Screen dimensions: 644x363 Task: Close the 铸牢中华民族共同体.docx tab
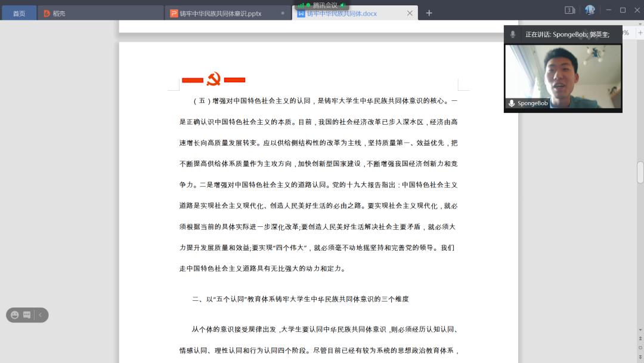(x=410, y=13)
